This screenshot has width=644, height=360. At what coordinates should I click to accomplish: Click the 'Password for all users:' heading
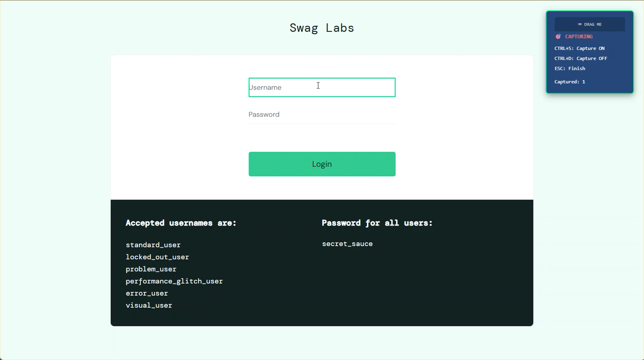(377, 223)
